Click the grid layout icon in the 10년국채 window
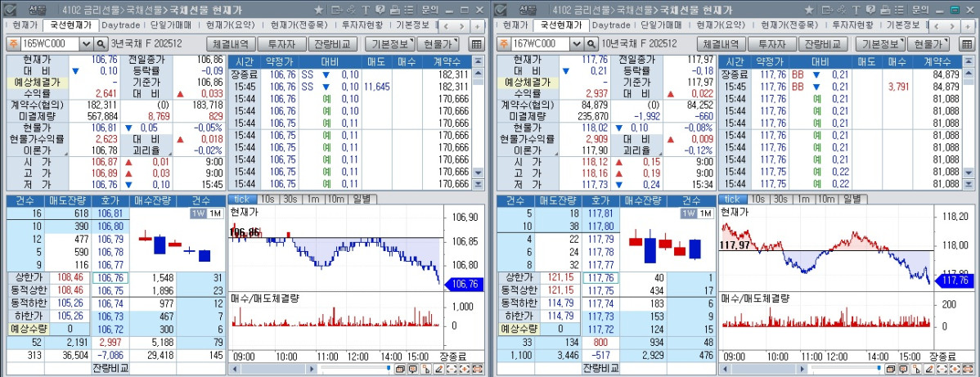 [966, 44]
